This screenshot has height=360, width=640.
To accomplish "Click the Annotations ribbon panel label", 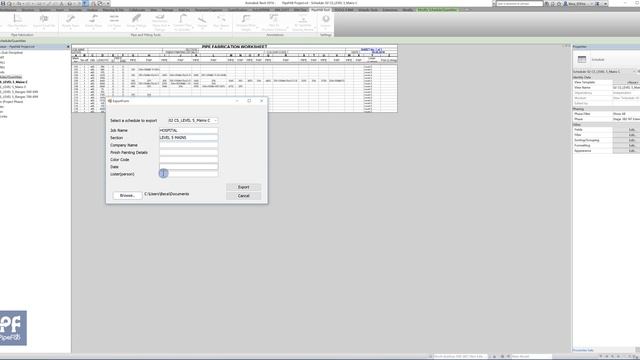I will pos(275,35).
